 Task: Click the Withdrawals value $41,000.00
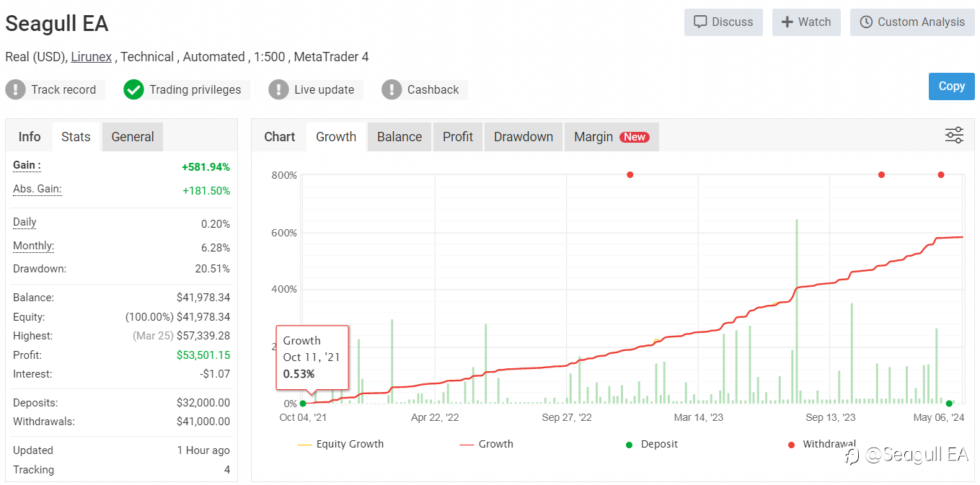[x=203, y=422]
